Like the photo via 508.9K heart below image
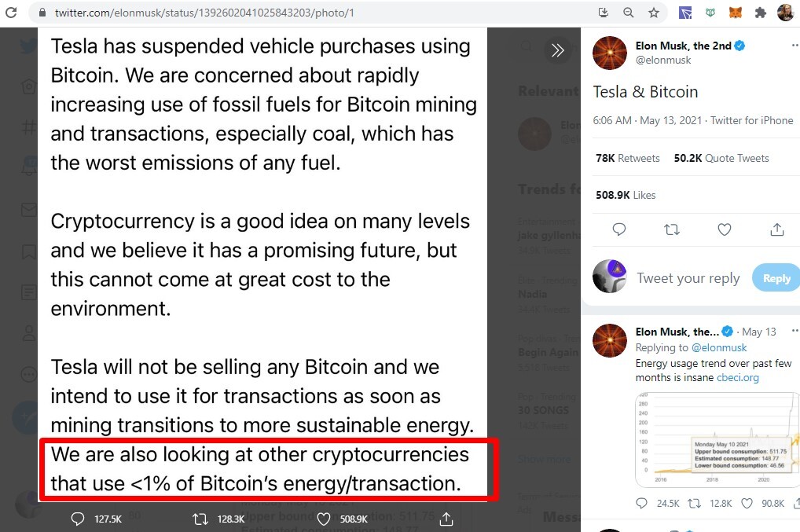This screenshot has width=800, height=532. click(324, 519)
